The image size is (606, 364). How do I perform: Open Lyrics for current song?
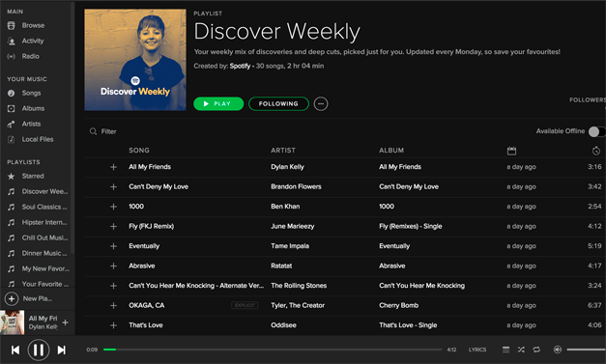pos(477,350)
